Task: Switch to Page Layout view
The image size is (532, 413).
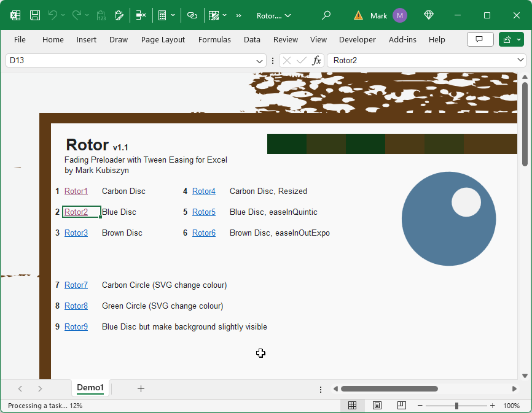Action: (x=377, y=406)
